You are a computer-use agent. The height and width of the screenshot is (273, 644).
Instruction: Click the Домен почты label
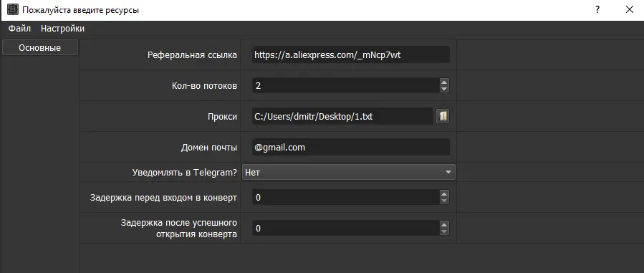click(x=209, y=148)
